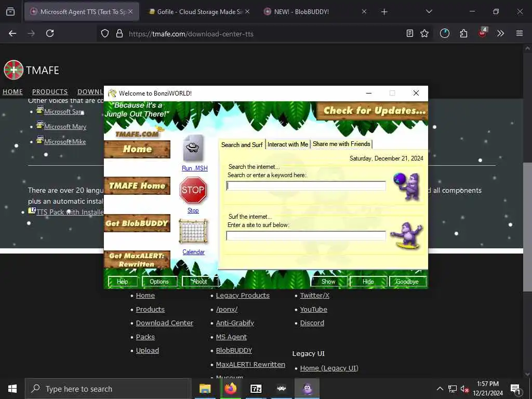Viewport: 532px width, 399px height.
Task: Open PRODUCTS menu on TMAFE site
Action: click(50, 92)
